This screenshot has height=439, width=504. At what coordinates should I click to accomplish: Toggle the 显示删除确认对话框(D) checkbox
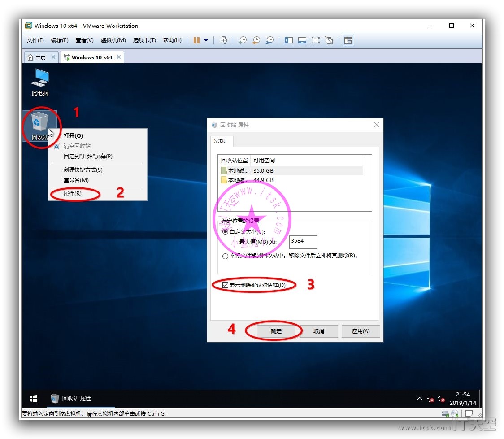pyautogui.click(x=226, y=285)
